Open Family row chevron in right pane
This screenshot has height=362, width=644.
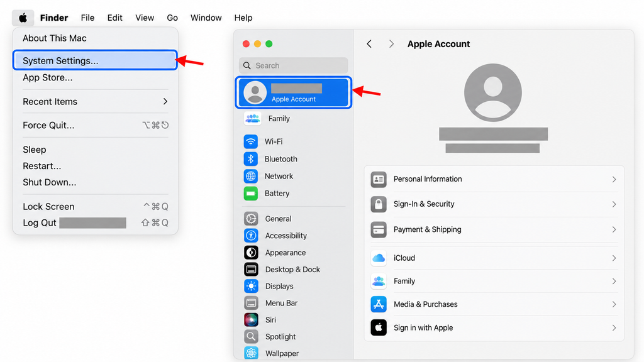point(614,281)
